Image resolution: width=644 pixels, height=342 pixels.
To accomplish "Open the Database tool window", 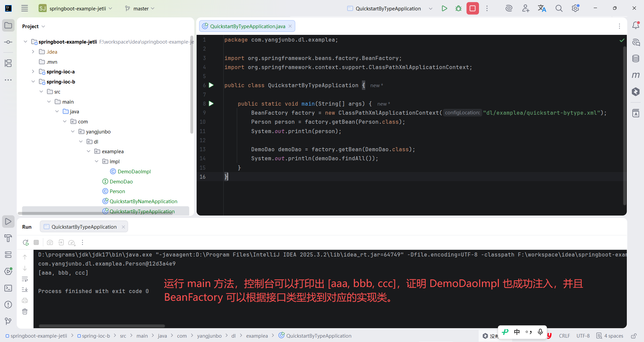I will tap(636, 59).
